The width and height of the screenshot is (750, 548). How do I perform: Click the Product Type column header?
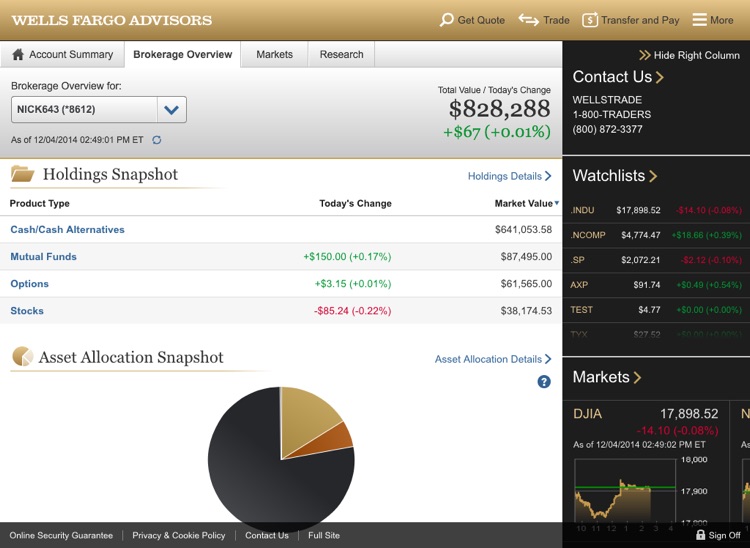click(x=40, y=203)
